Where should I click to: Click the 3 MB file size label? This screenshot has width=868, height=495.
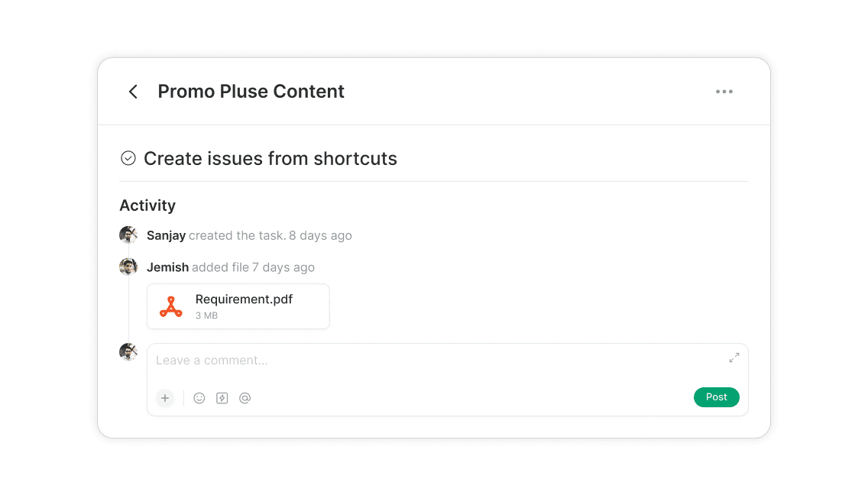[x=206, y=315]
